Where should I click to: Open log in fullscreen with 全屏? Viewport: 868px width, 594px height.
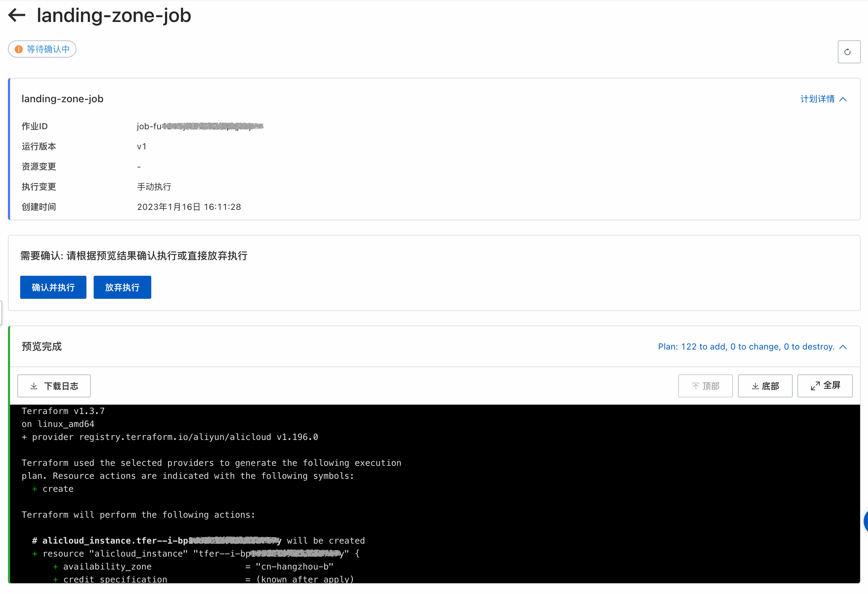click(825, 386)
